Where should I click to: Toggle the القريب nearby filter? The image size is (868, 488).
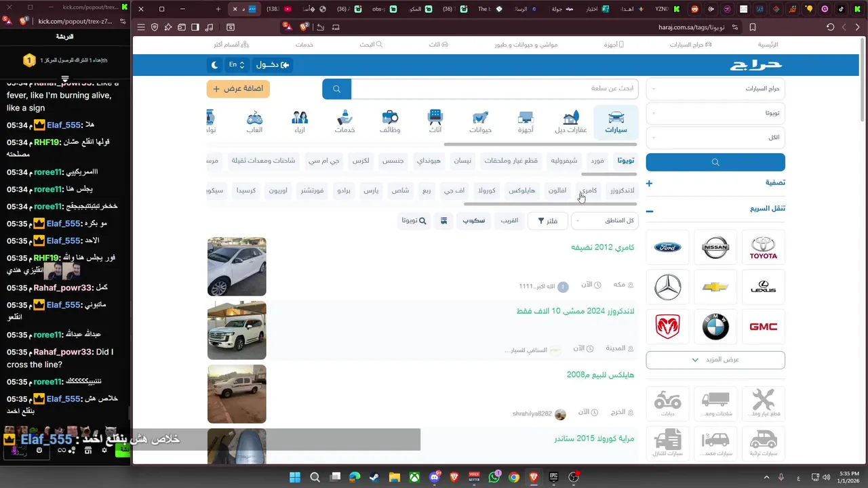click(x=509, y=220)
